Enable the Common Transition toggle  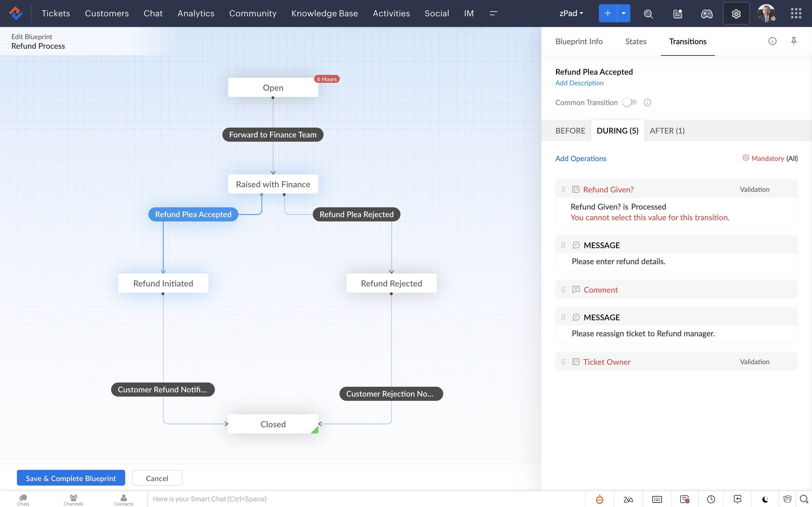[630, 102]
